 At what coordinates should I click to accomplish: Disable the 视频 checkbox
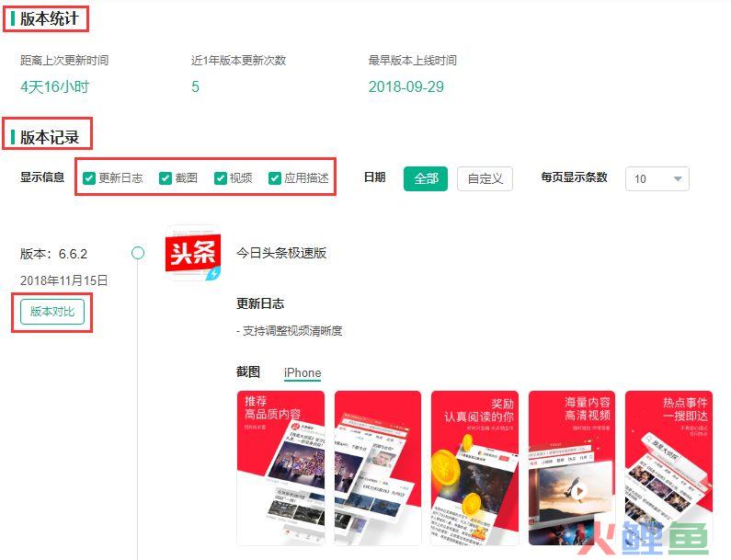click(x=220, y=178)
